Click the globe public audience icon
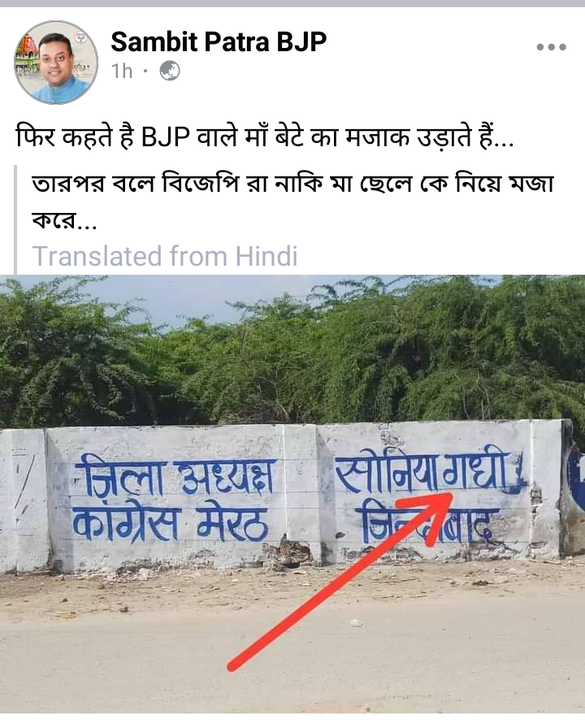585x720 pixels. 169,71
